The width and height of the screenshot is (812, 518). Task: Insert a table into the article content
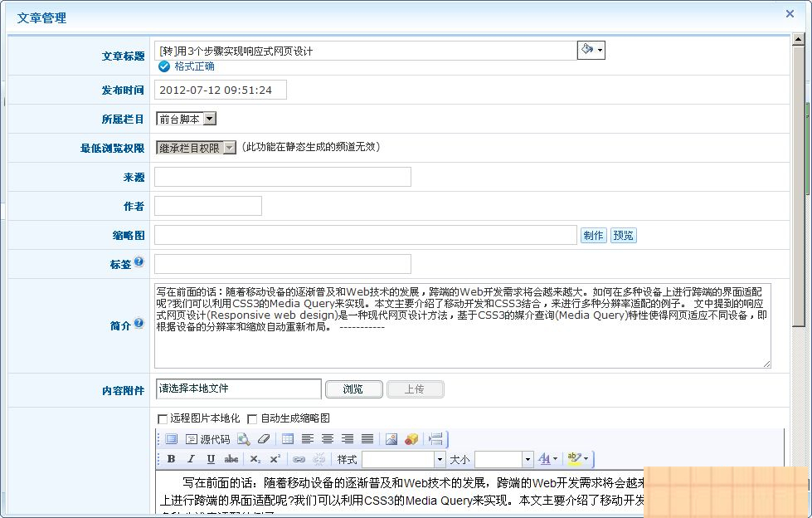tap(289, 439)
